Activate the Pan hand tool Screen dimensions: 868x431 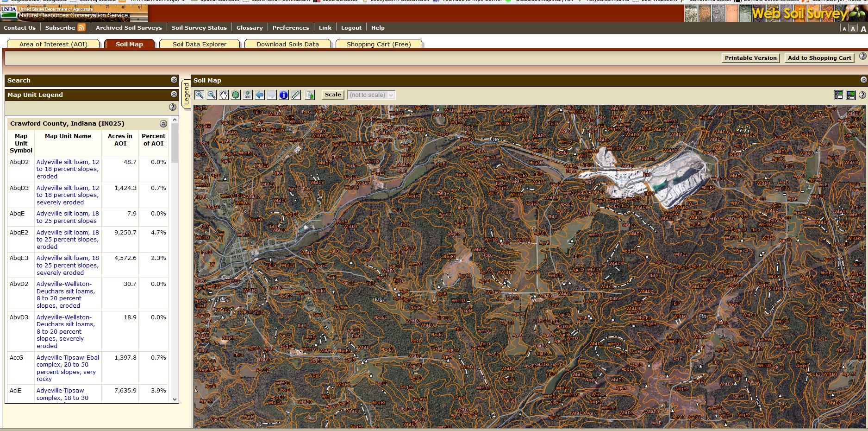click(x=224, y=95)
